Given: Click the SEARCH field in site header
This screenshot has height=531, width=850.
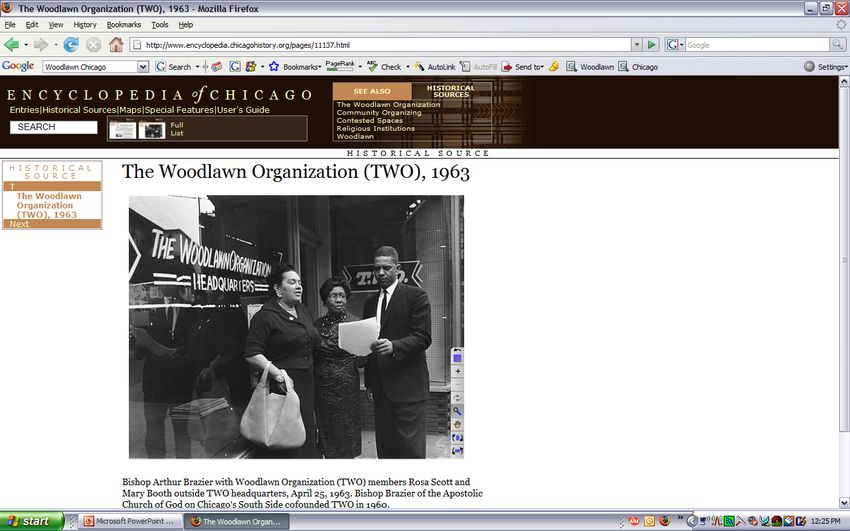Looking at the screenshot, I should tap(53, 127).
